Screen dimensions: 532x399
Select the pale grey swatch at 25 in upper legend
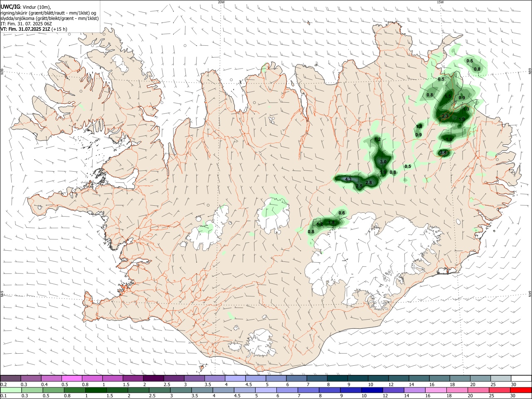500,379
